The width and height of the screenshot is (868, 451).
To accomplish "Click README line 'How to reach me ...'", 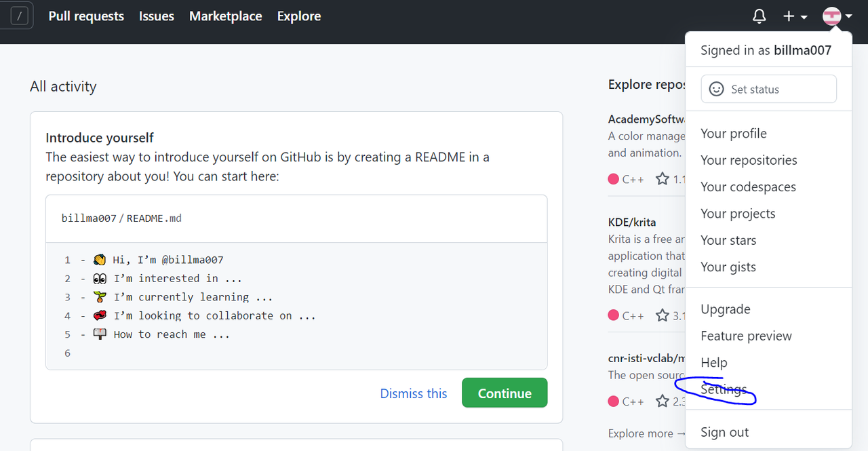I will click(172, 334).
